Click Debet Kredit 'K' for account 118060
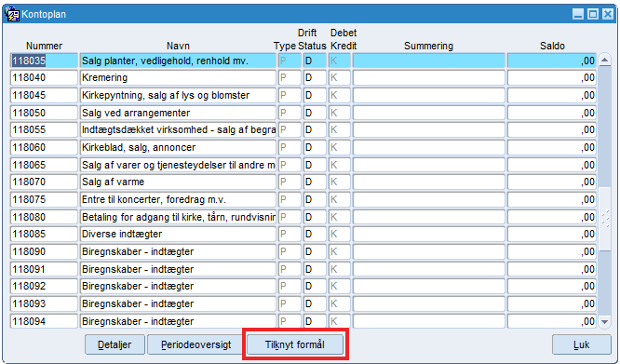This screenshot has width=620, height=364. tap(340, 147)
